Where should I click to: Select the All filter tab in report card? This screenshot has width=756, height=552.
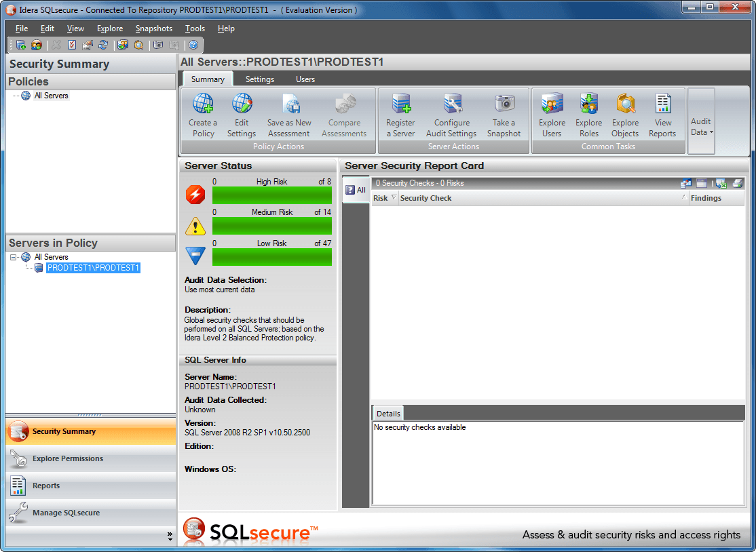coord(356,190)
